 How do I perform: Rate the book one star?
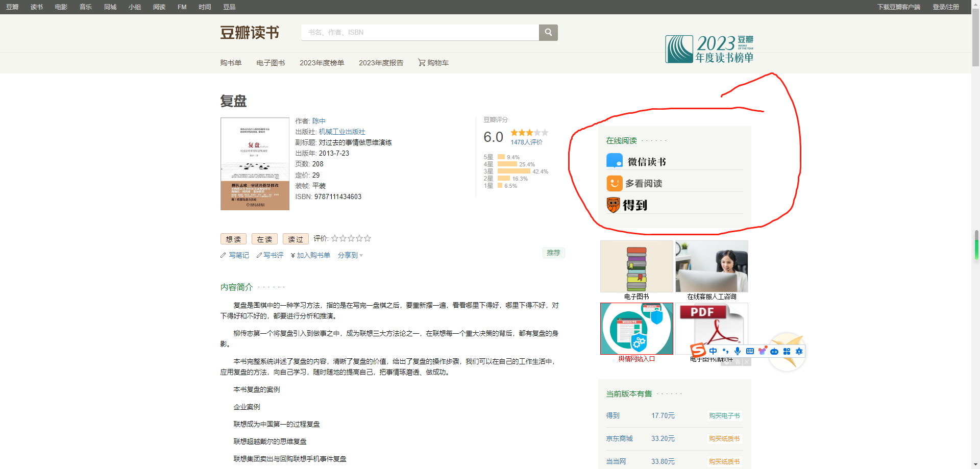[335, 238]
